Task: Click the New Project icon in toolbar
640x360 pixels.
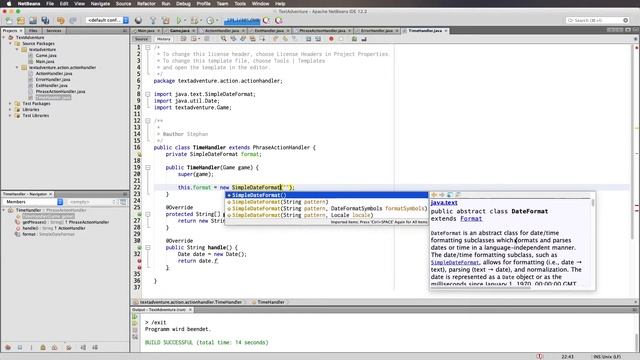Action: click(x=21, y=20)
